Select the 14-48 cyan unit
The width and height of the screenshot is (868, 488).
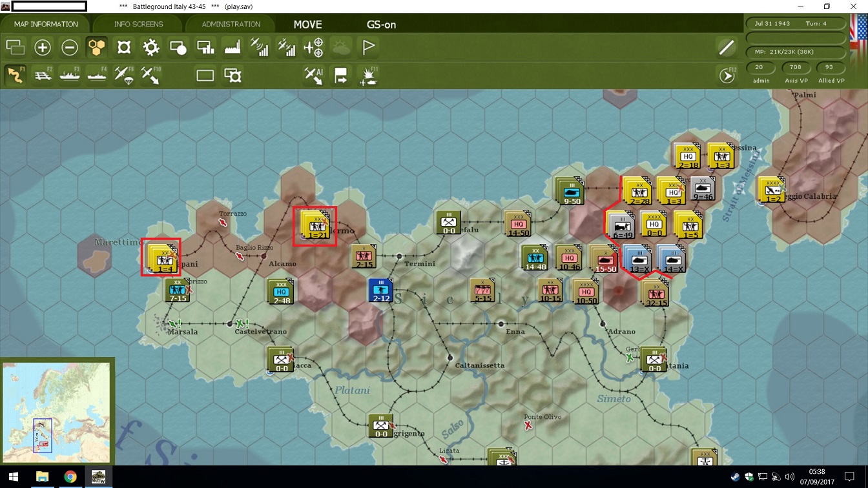[x=535, y=258]
